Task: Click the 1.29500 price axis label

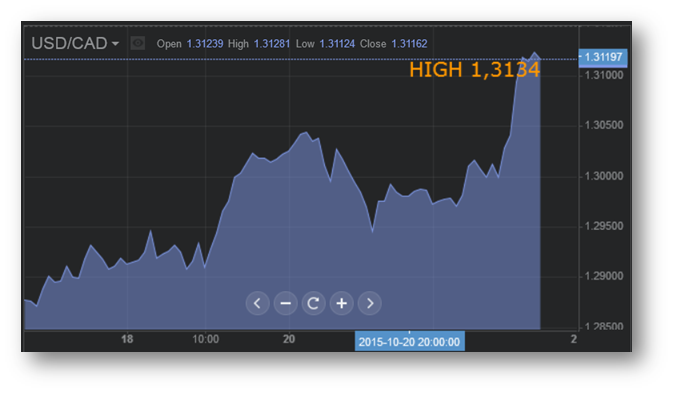Action: [604, 226]
